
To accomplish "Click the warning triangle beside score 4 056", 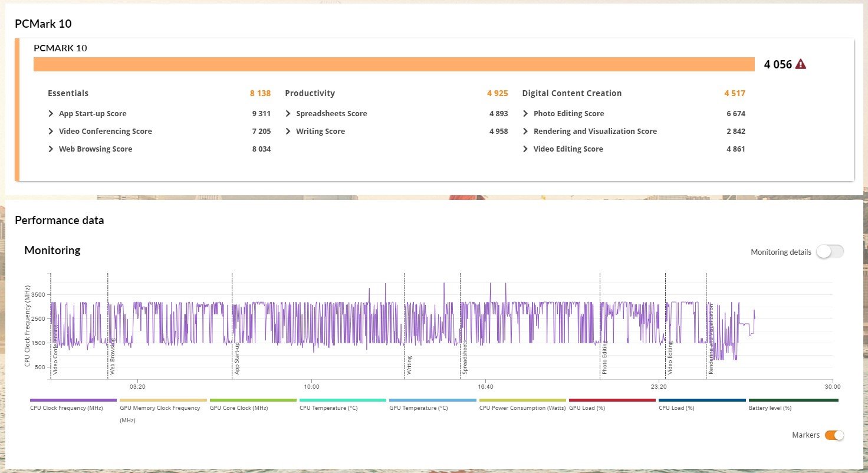I will pyautogui.click(x=800, y=64).
